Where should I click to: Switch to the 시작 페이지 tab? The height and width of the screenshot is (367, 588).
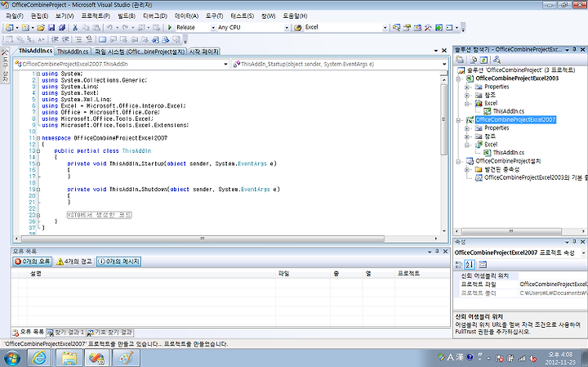[203, 51]
